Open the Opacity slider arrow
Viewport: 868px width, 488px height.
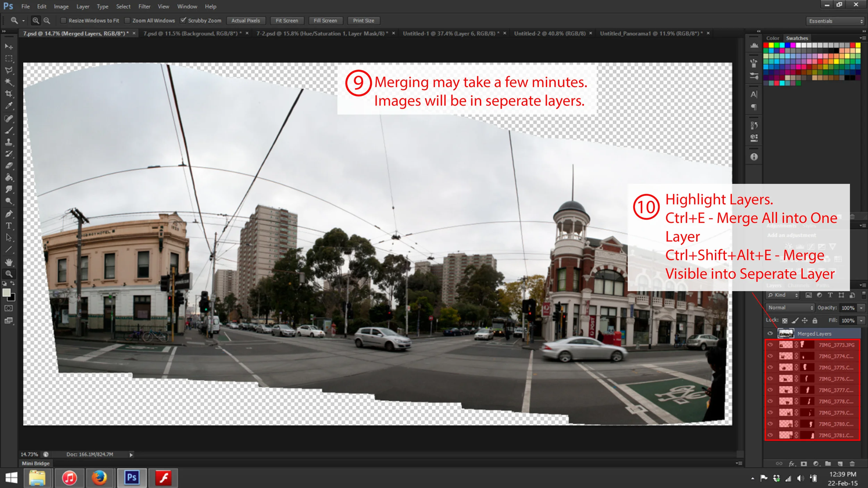coord(861,308)
